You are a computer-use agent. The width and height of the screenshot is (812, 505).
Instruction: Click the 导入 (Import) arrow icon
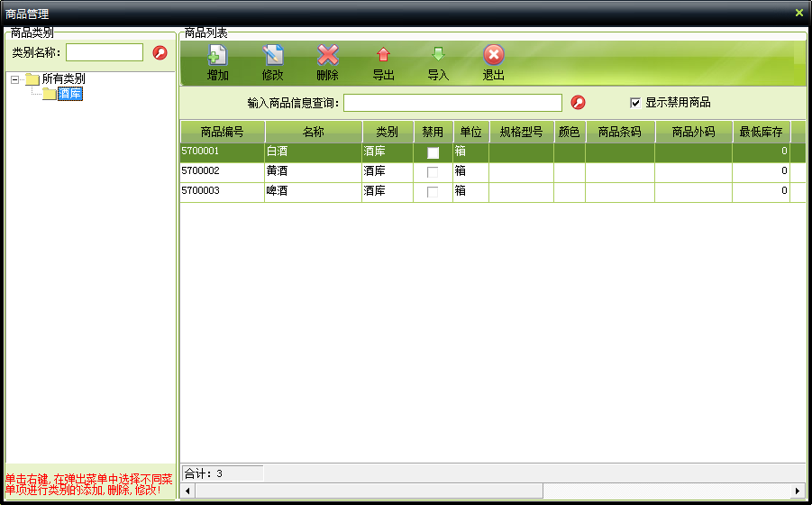tap(438, 56)
